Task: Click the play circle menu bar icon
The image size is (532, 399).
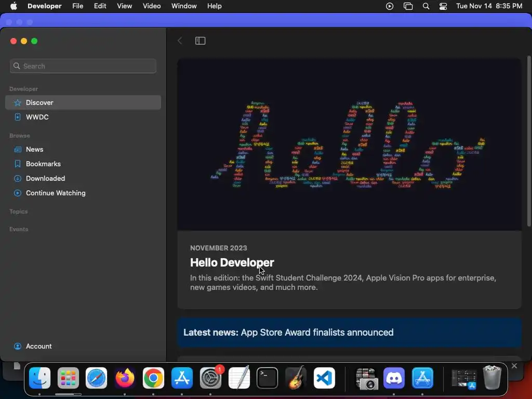Action: point(390,6)
